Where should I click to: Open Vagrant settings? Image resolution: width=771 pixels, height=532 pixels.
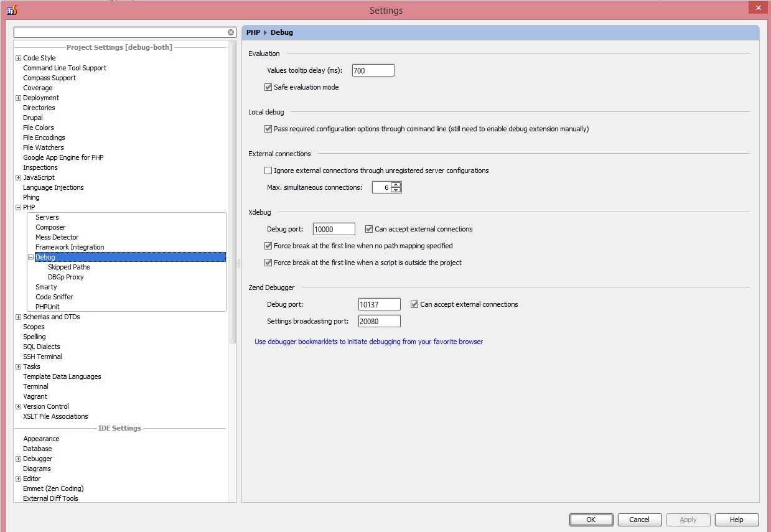point(35,396)
